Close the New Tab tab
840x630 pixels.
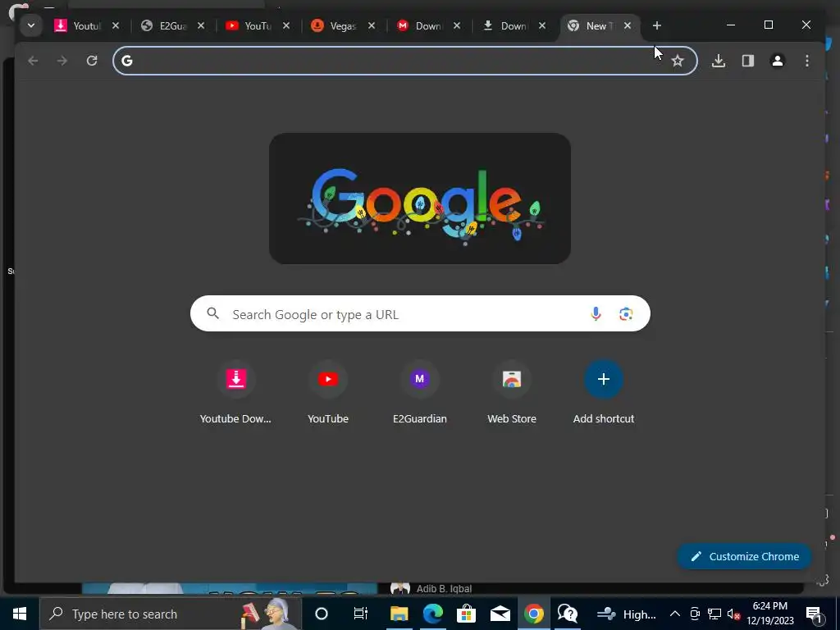(628, 25)
